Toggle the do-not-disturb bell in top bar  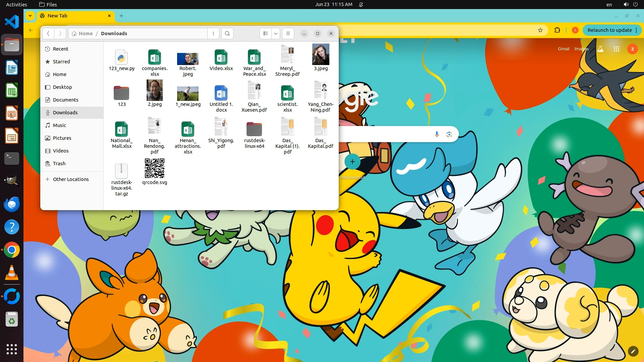[x=361, y=4]
